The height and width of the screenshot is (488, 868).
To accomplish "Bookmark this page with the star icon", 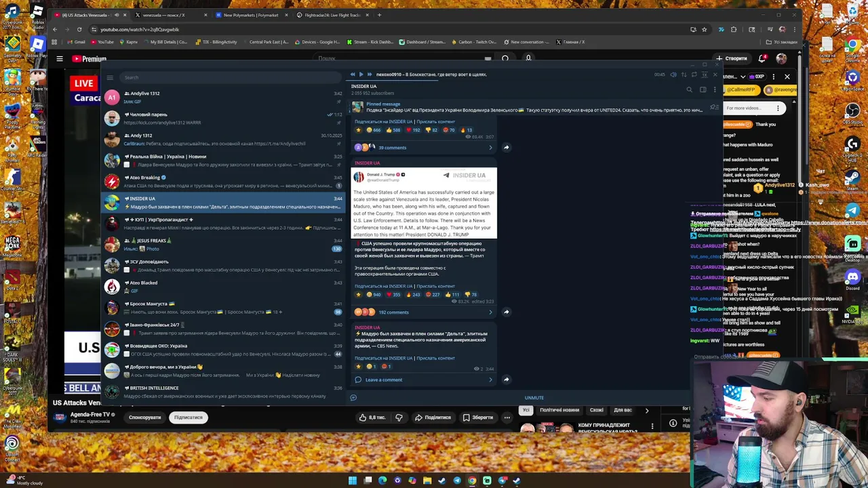I will click(704, 30).
